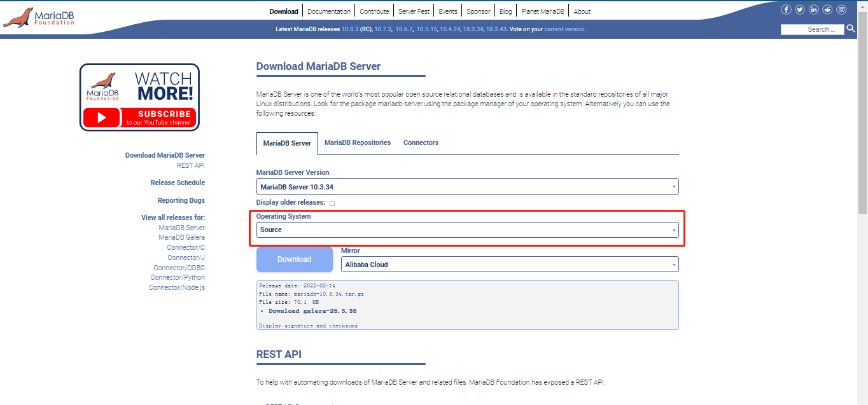Open the LinkedIn social icon
Screen dimensions: 868x405
[814, 10]
